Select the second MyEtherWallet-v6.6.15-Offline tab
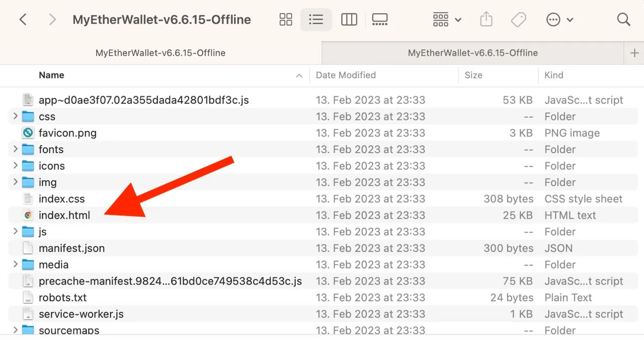644x340 pixels. (x=472, y=53)
